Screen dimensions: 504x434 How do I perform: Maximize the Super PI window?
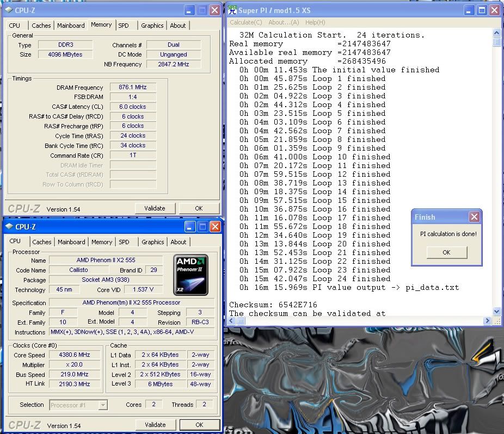point(481,10)
